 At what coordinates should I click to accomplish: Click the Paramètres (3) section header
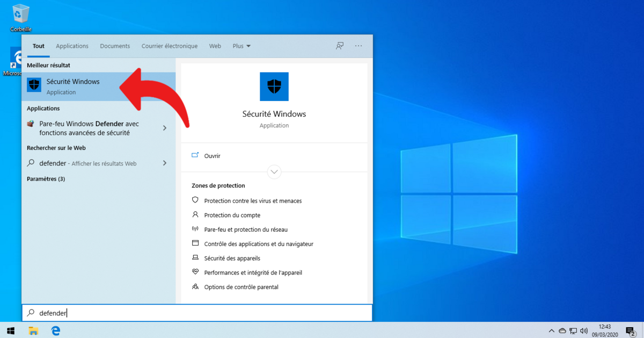[x=46, y=179]
